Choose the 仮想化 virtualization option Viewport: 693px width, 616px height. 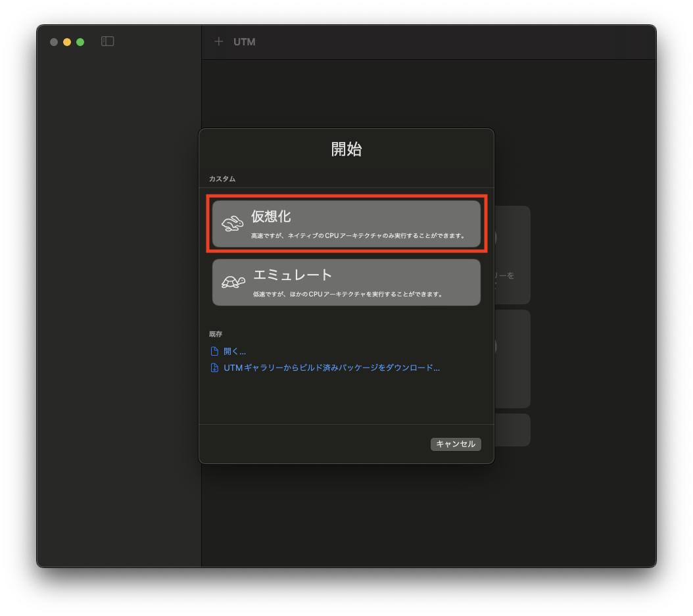pos(346,224)
